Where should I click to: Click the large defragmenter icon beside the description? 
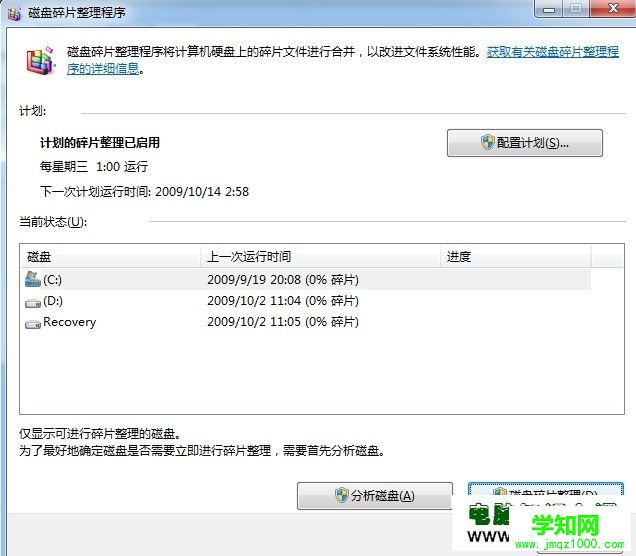pos(40,61)
